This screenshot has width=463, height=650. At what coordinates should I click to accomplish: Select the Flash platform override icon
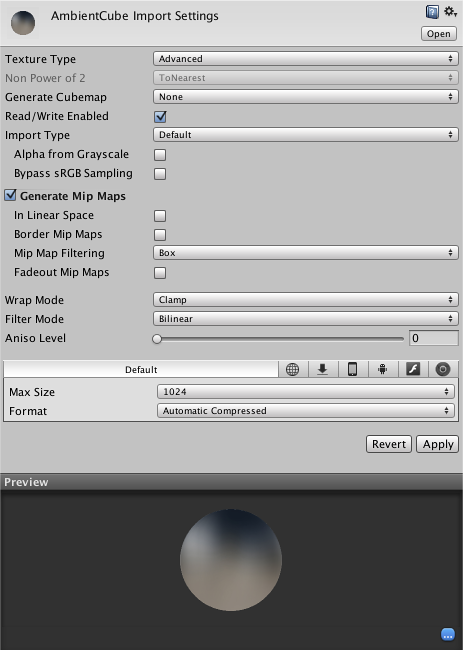[x=412, y=369]
